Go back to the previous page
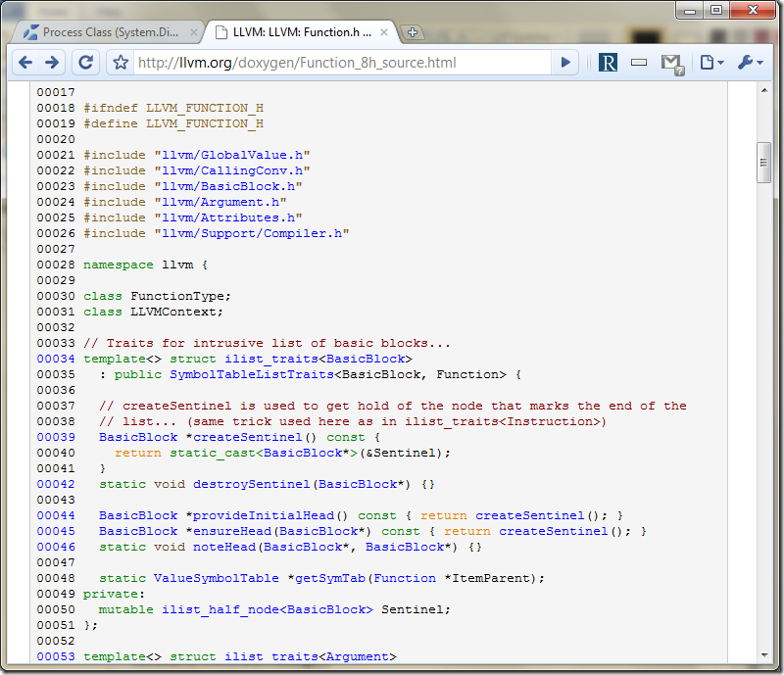Image resolution: width=784 pixels, height=675 pixels. point(25,63)
